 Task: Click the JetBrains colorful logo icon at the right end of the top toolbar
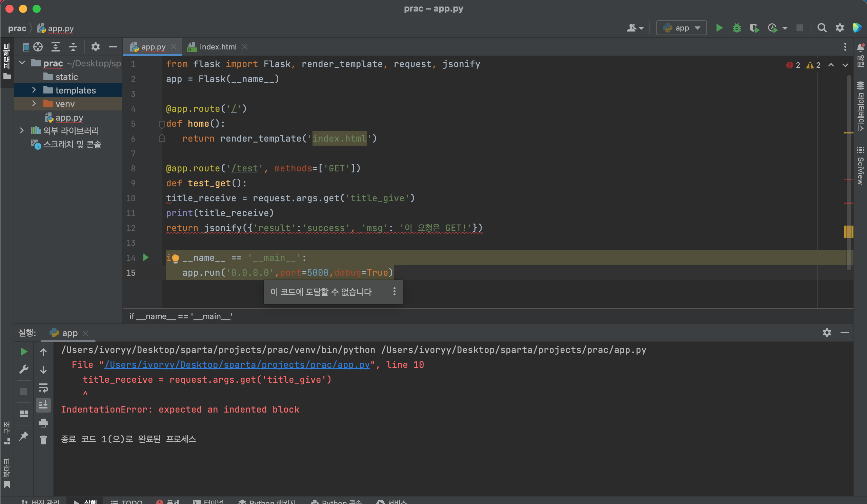click(x=857, y=28)
